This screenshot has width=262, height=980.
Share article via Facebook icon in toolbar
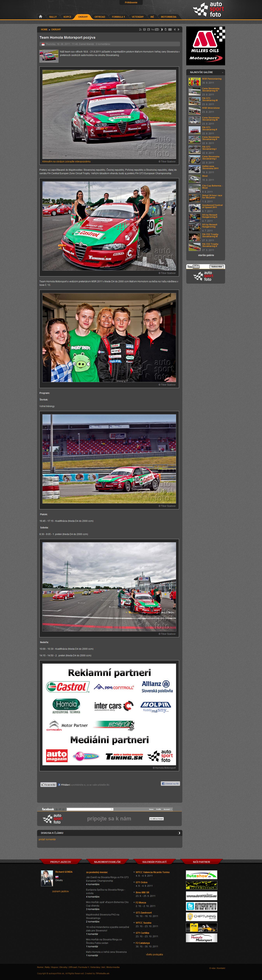tap(144, 29)
